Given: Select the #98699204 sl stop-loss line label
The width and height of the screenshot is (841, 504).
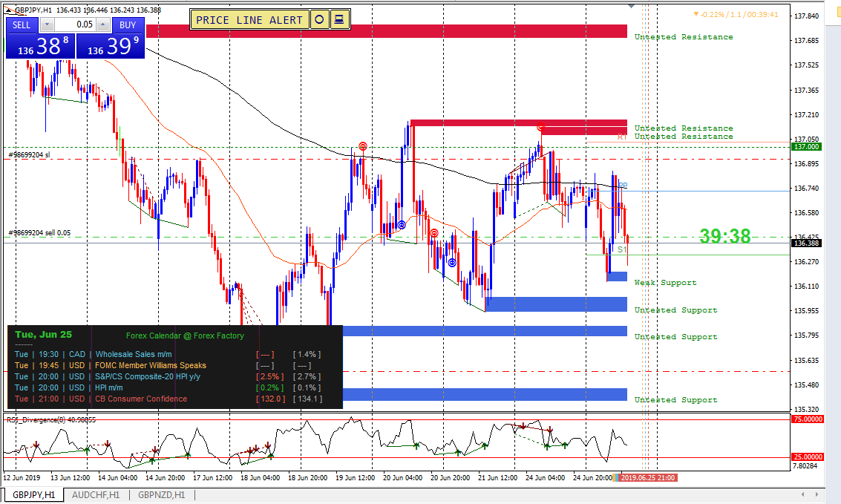Looking at the screenshot, I should click(x=30, y=155).
